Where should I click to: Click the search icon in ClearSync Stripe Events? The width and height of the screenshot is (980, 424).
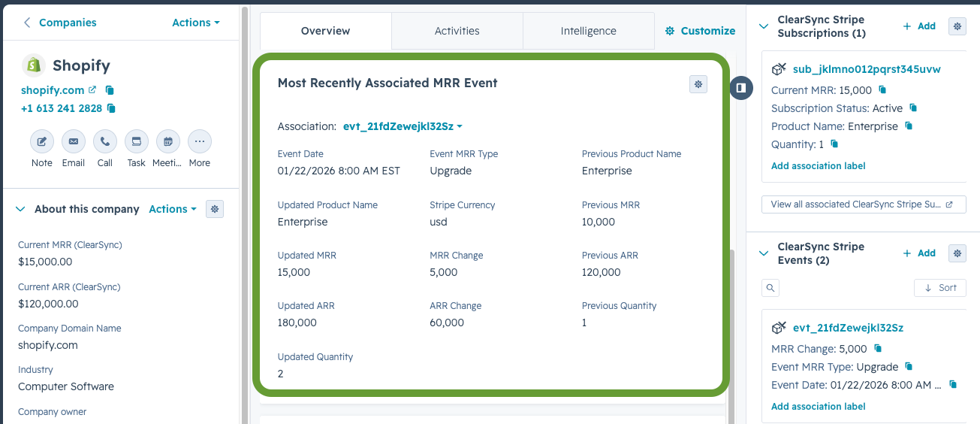[770, 288]
